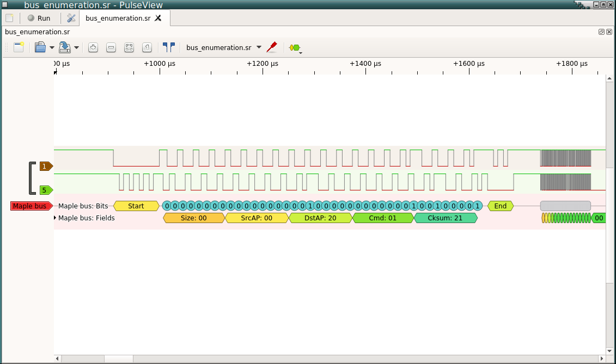Expand the Open file dropdown arrow

(x=52, y=47)
